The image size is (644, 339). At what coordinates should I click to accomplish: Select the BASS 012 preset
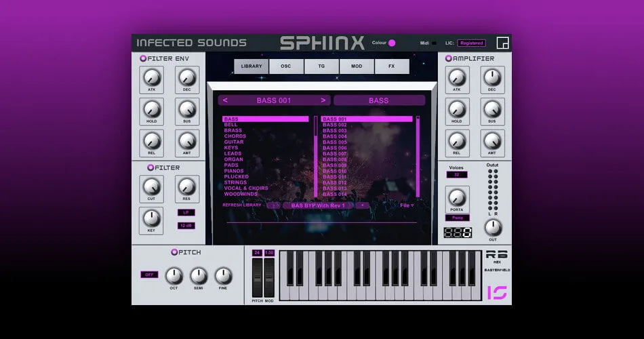coord(335,182)
